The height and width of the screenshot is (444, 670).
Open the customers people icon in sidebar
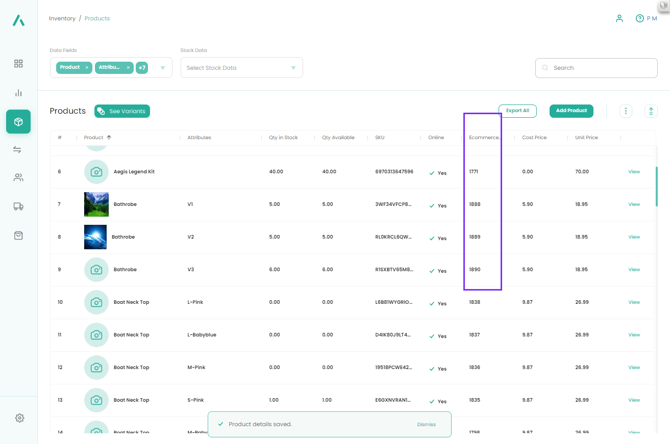pos(18,178)
